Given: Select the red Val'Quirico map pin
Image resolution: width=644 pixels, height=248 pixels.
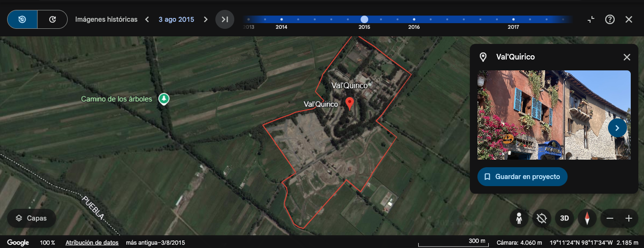Looking at the screenshot, I should point(350,103).
